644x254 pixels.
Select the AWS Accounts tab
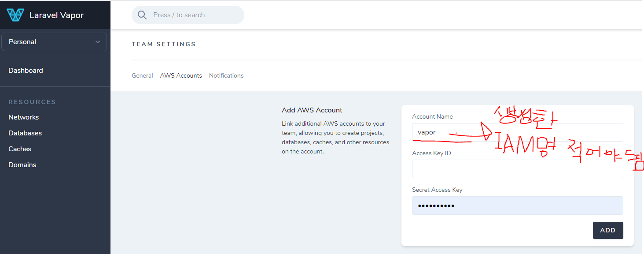pos(181,76)
